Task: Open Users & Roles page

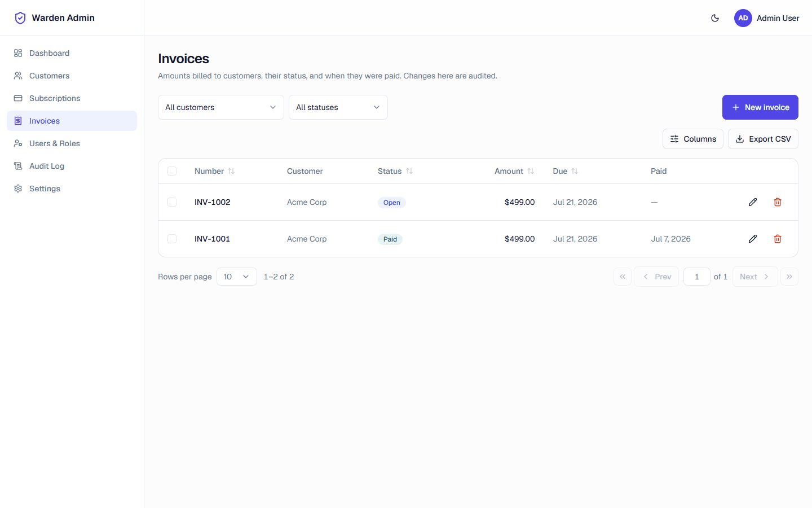Action: click(x=72, y=143)
